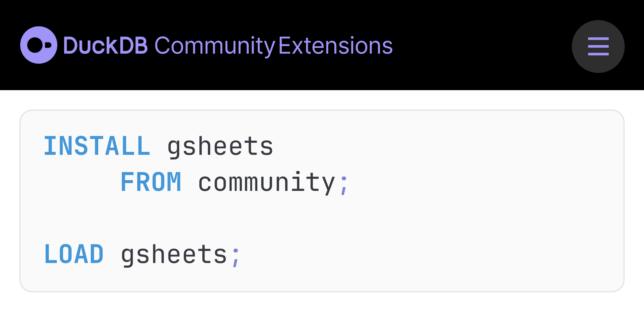Click the semicolon after "LOAD gsheets"
Viewport: 644px width, 322px height.
tap(235, 258)
